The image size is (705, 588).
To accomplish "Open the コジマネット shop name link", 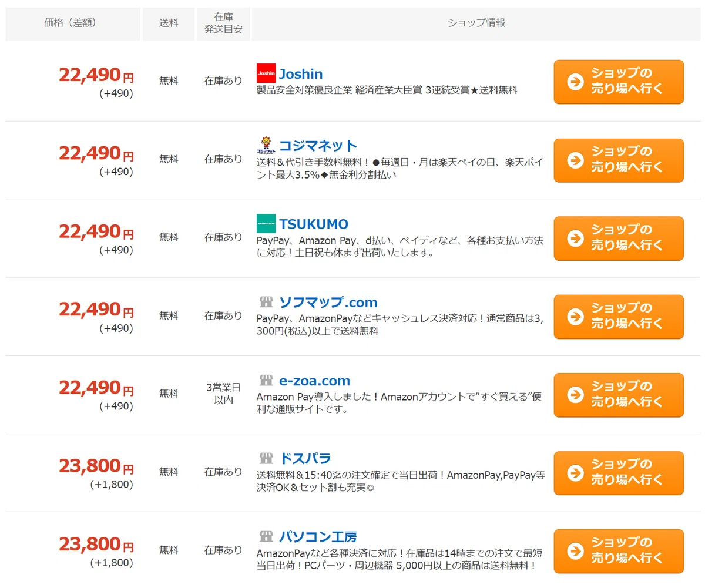I will (318, 146).
